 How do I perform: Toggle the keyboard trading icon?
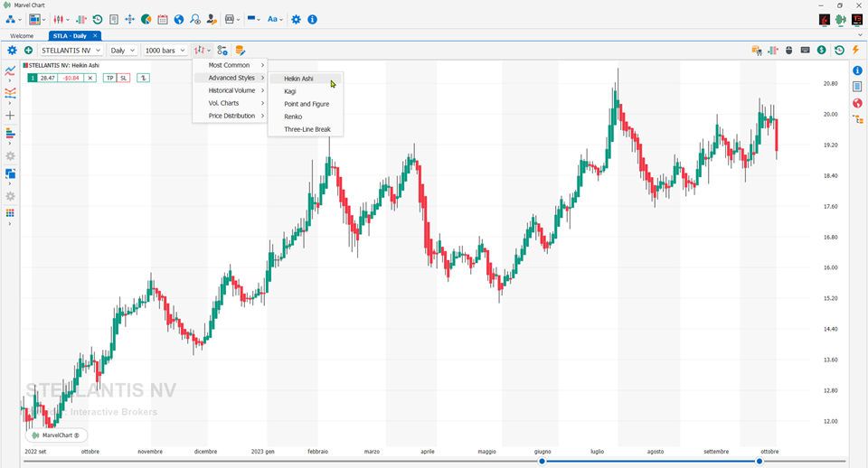[x=806, y=51]
